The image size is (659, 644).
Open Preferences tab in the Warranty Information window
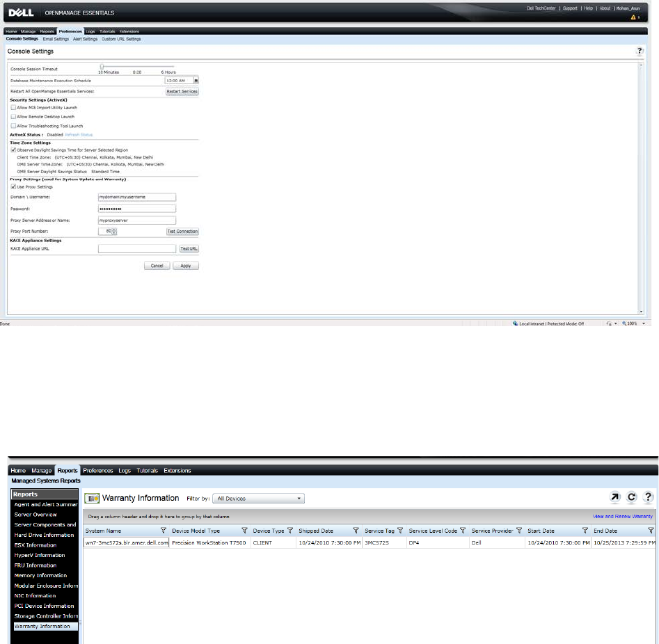98,471
